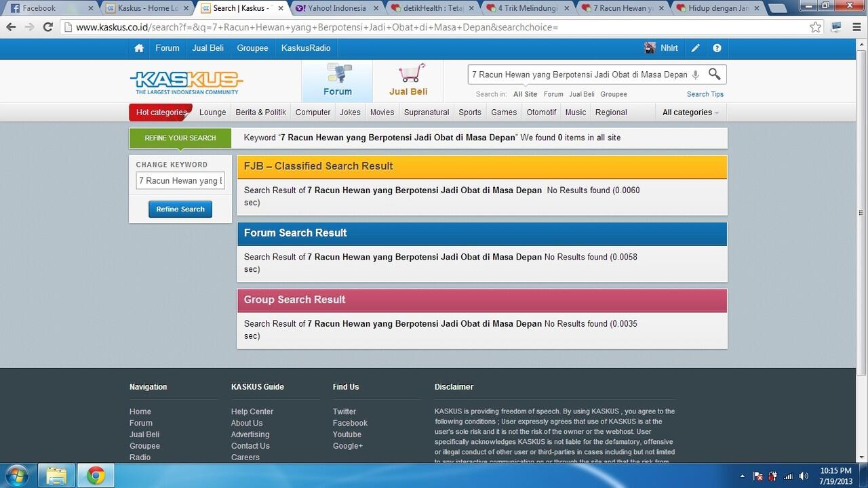The height and width of the screenshot is (488, 868).
Task: Select the Forum section tab with icon
Action: 337,81
